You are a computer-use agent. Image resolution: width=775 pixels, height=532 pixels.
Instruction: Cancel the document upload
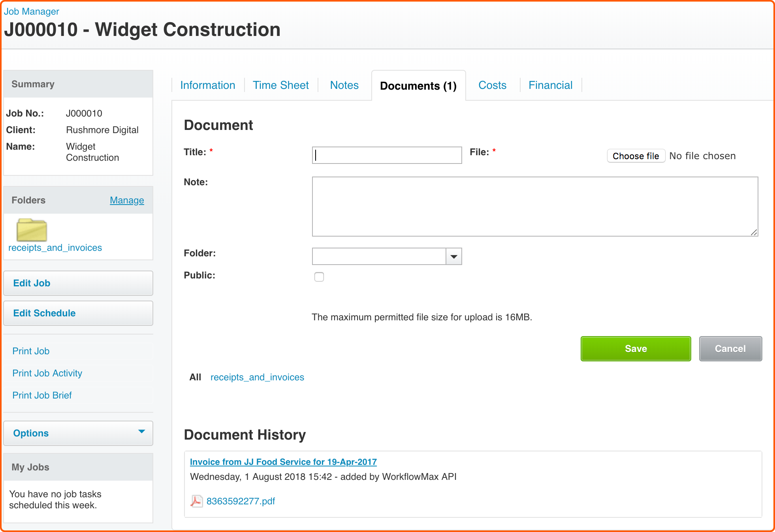point(730,349)
